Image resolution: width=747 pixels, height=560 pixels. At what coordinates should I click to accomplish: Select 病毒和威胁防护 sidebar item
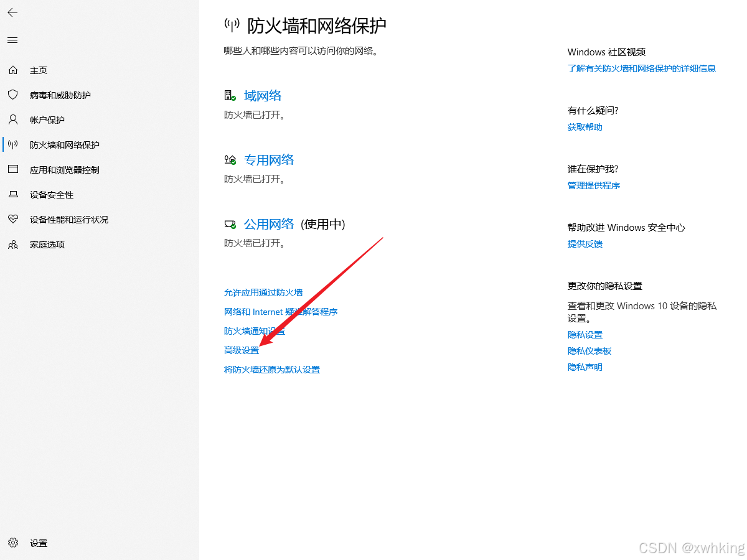point(60,95)
